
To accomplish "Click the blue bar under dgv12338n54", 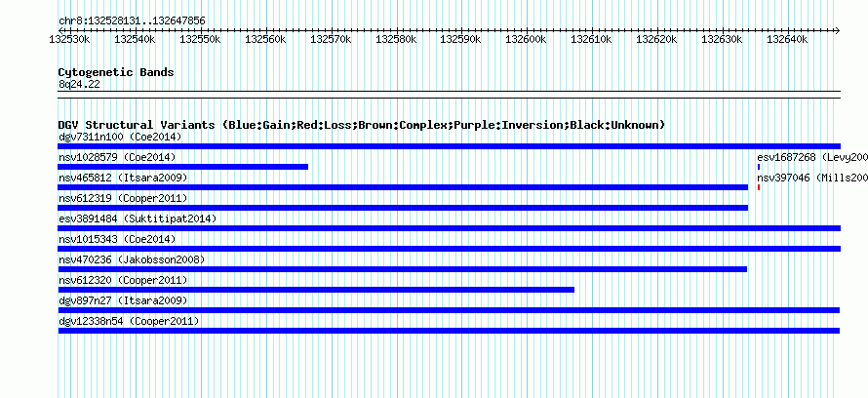I will [x=449, y=331].
